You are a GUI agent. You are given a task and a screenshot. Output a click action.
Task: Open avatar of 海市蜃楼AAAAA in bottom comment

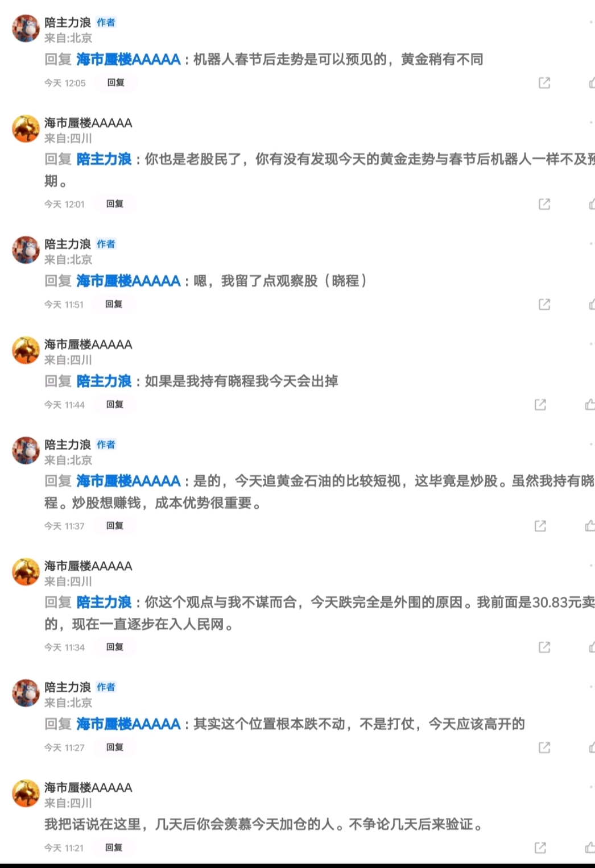pyautogui.click(x=26, y=794)
